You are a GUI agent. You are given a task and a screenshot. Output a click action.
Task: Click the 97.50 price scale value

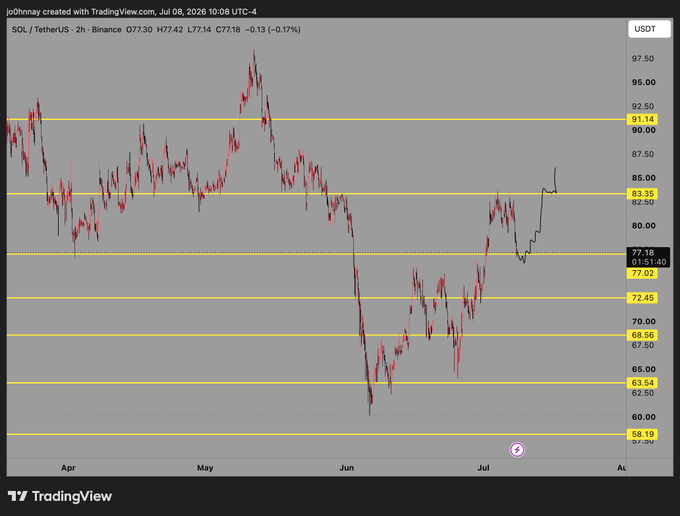(643, 59)
